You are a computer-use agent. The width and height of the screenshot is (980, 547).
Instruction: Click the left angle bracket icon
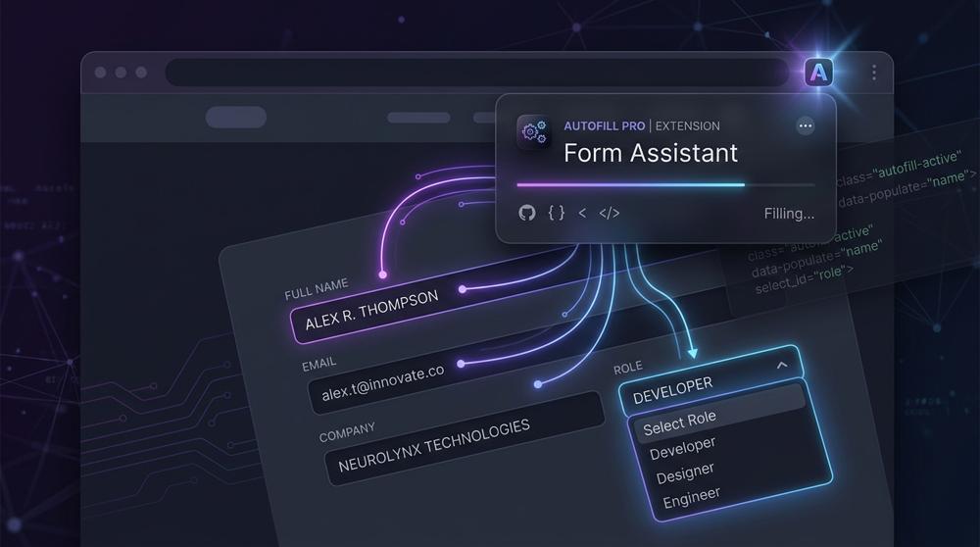click(x=582, y=213)
